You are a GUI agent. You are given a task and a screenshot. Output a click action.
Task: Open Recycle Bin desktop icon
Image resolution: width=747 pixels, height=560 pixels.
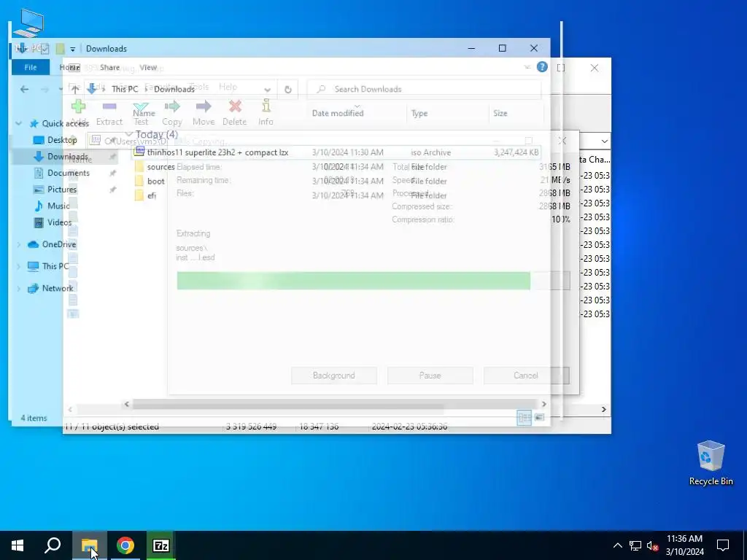tap(711, 463)
